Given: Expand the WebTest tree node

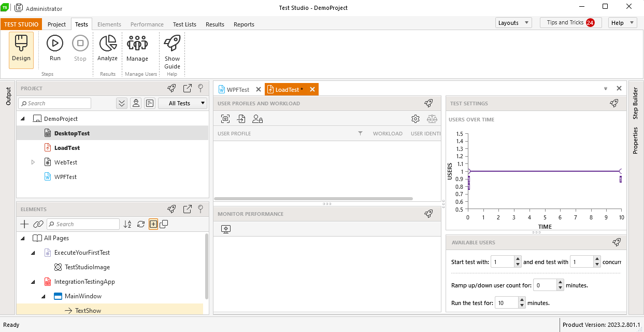Looking at the screenshot, I should pyautogui.click(x=33, y=162).
